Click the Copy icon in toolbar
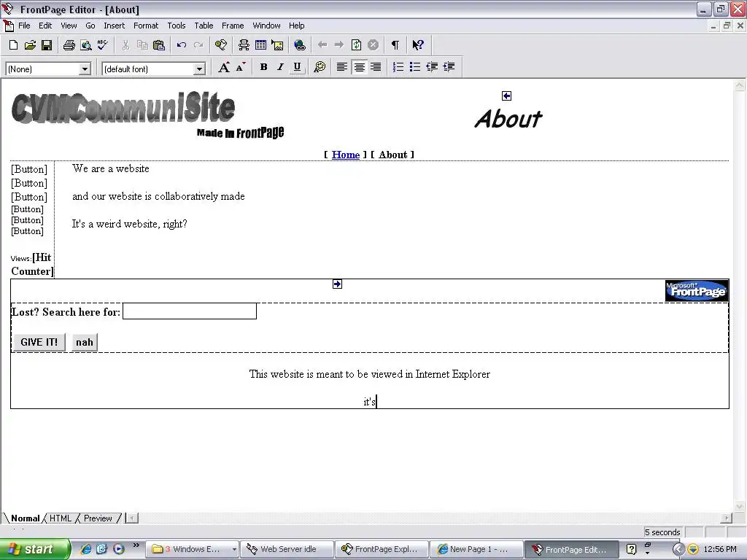The height and width of the screenshot is (560, 747). [x=142, y=45]
